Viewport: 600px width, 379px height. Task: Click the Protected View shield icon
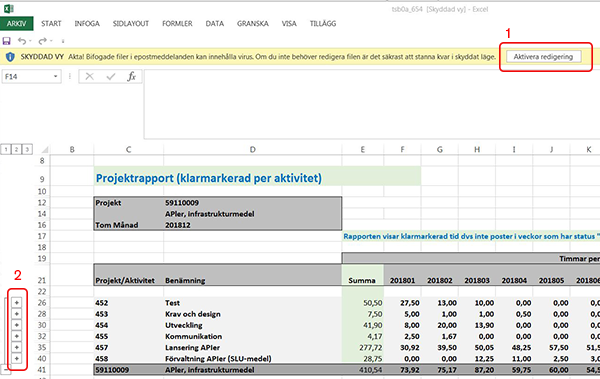[x=10, y=57]
